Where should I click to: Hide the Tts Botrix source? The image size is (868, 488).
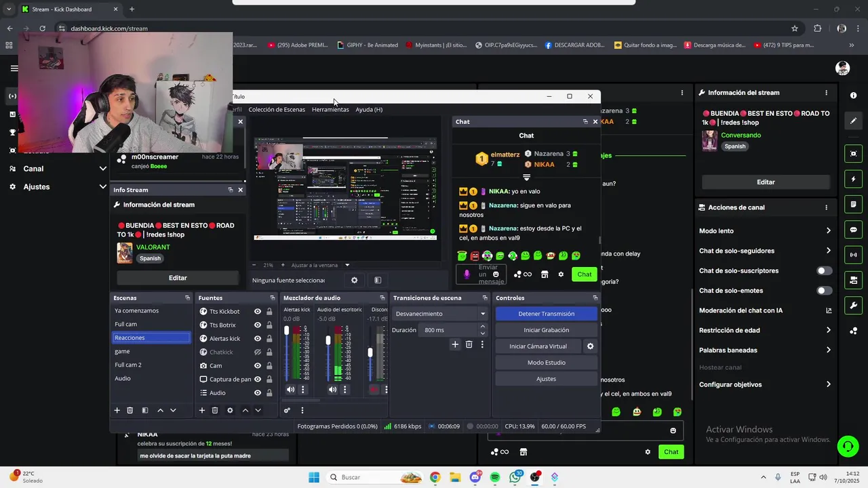(258, 325)
